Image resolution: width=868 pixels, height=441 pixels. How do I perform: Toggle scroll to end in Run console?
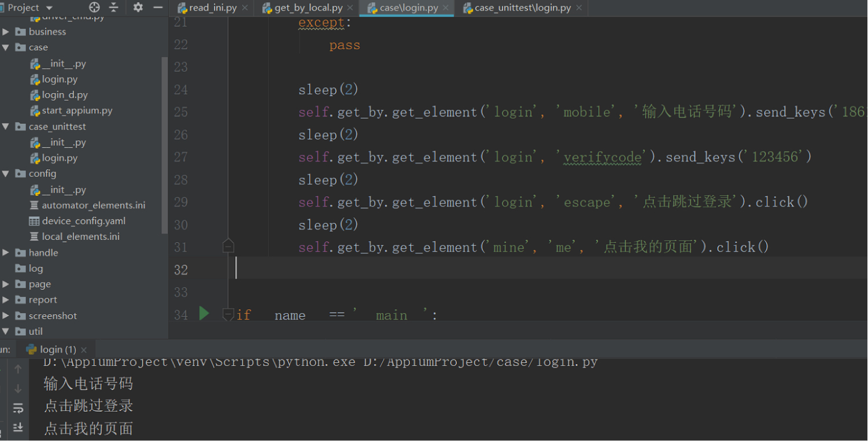18,428
